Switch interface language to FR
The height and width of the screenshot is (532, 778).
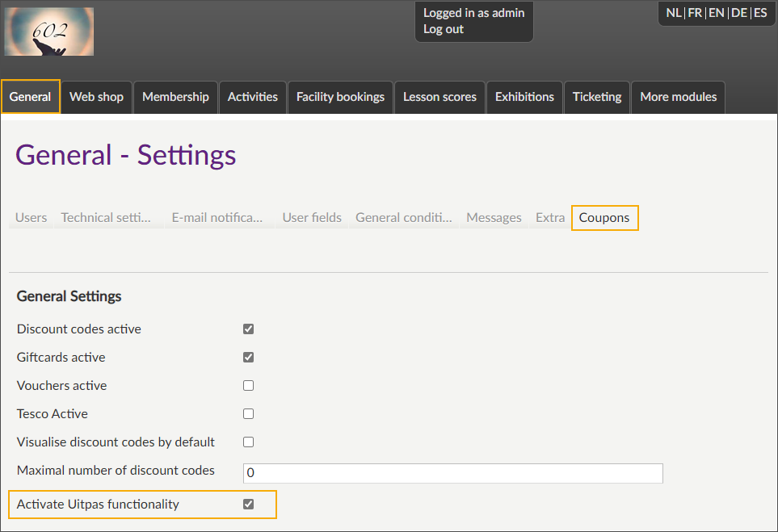click(x=695, y=12)
